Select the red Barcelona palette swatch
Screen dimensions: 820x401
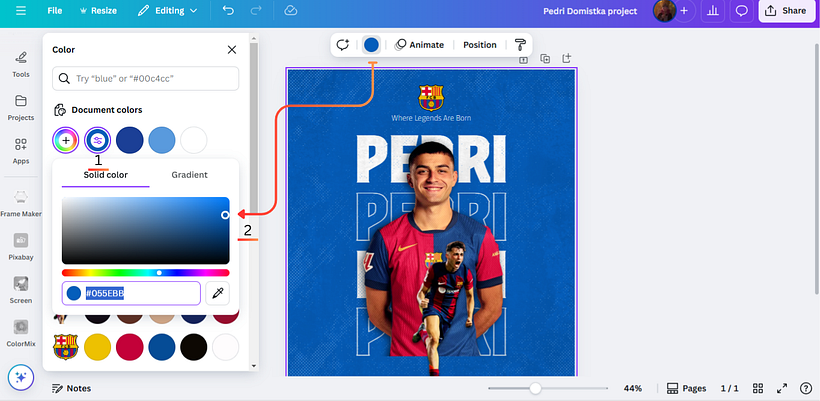click(x=130, y=347)
